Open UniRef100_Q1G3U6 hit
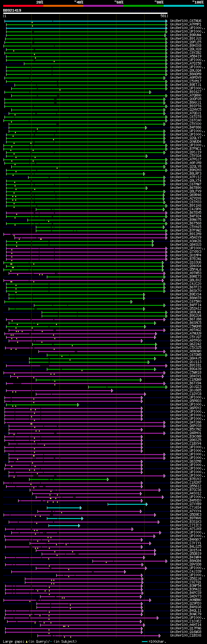This screenshot has height=644, width=207. 186,263
